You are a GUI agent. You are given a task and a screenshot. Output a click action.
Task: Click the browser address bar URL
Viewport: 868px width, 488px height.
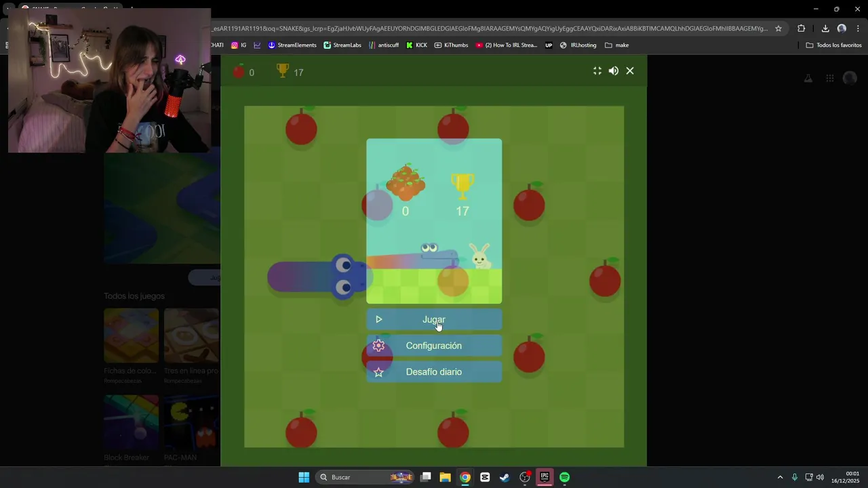tap(490, 28)
